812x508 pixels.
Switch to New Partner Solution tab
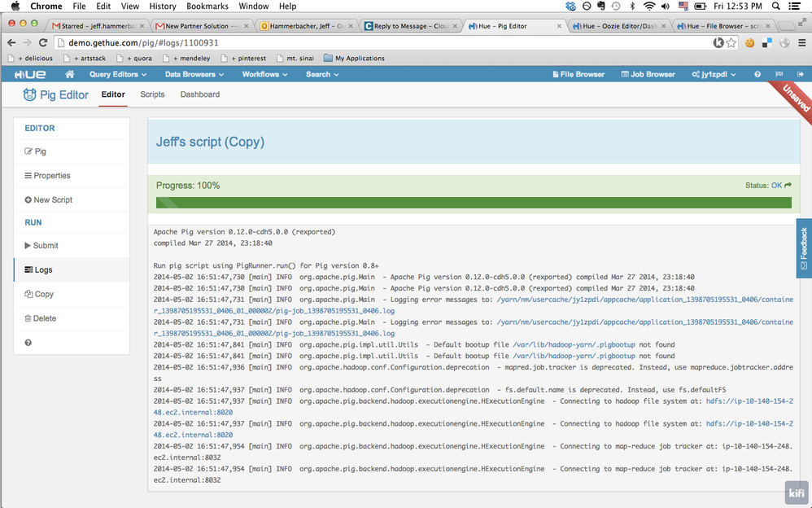click(x=202, y=26)
